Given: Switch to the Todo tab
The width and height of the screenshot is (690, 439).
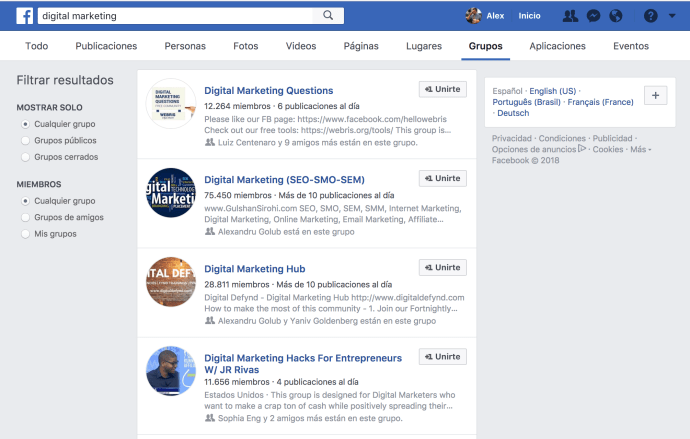Looking at the screenshot, I should pos(37,46).
